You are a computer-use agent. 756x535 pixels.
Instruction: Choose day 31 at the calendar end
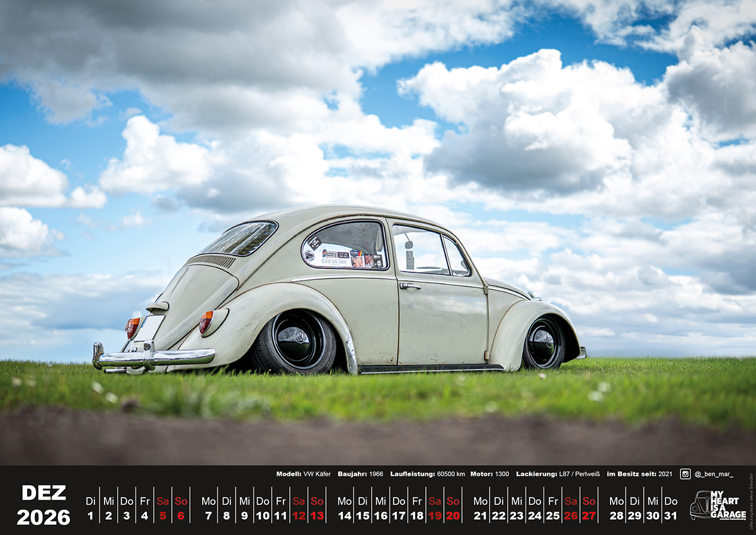[671, 515]
